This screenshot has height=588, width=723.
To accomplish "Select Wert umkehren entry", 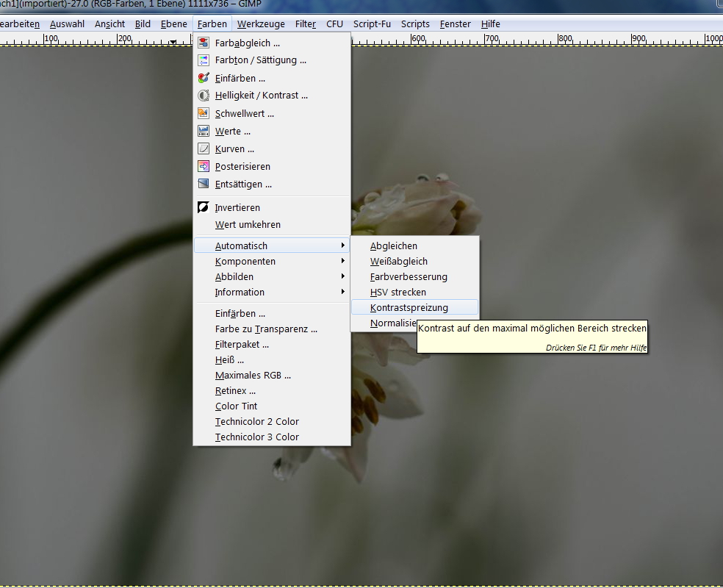I will tap(272, 225).
